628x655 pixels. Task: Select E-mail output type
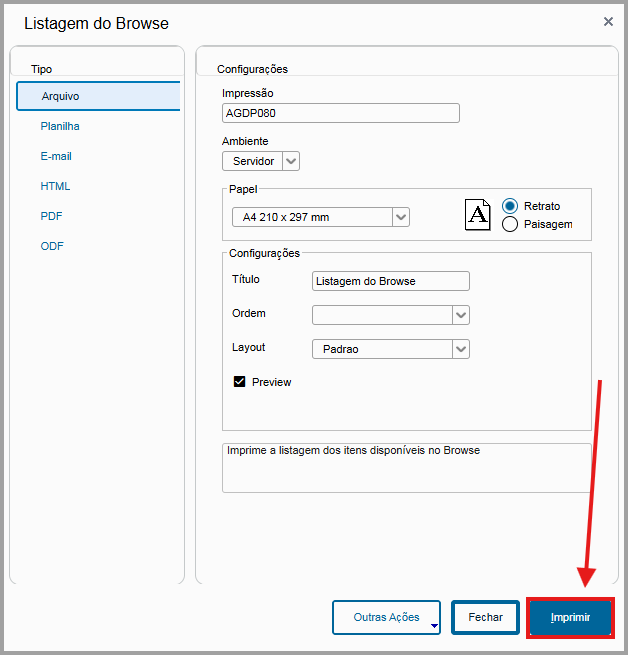pos(56,156)
